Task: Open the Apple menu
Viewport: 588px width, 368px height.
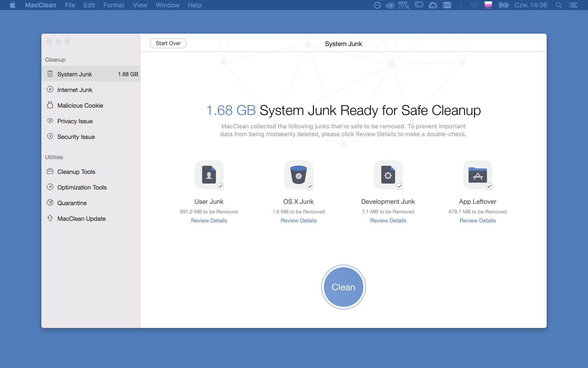Action: 13,5
